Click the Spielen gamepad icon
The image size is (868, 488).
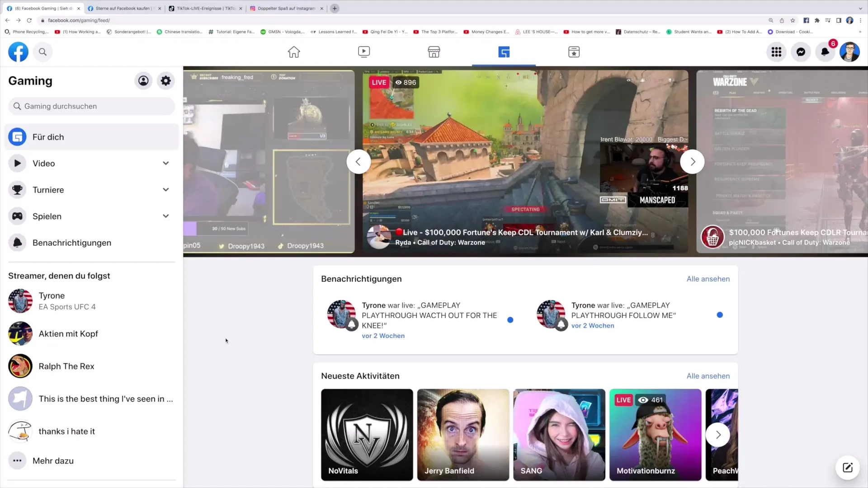pyautogui.click(x=17, y=216)
